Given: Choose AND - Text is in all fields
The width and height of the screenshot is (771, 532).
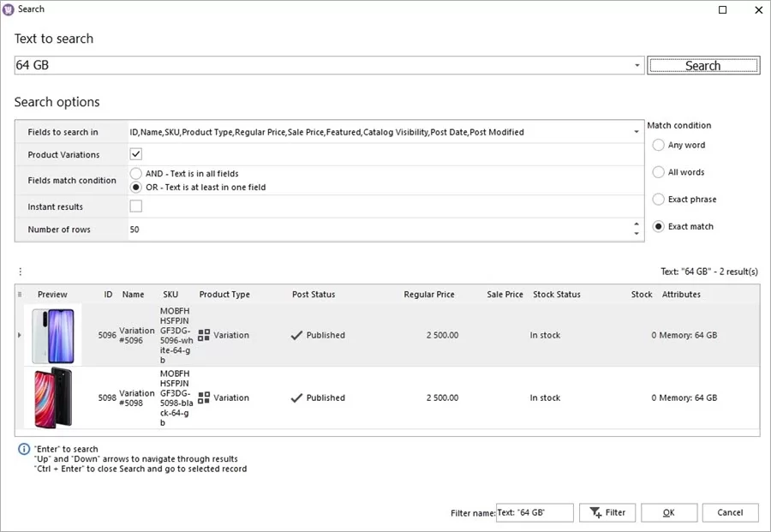Looking at the screenshot, I should [x=136, y=173].
